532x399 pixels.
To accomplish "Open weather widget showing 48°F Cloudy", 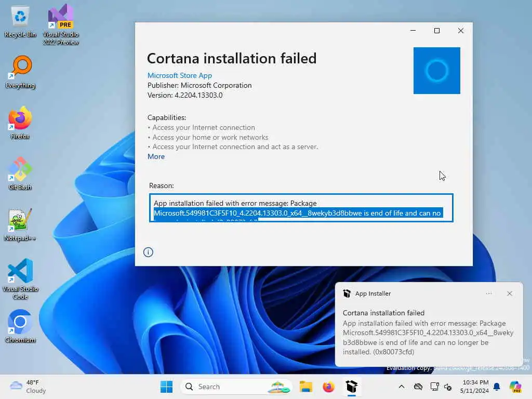I will (x=28, y=387).
